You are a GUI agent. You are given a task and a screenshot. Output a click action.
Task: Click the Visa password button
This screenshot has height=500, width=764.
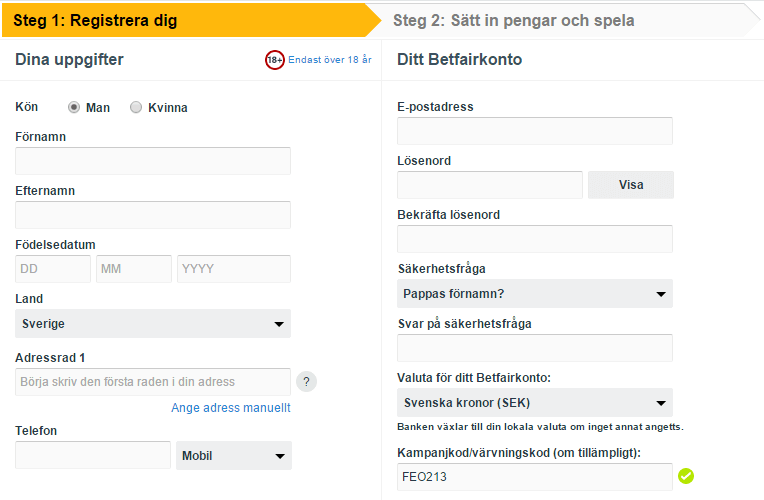click(631, 185)
